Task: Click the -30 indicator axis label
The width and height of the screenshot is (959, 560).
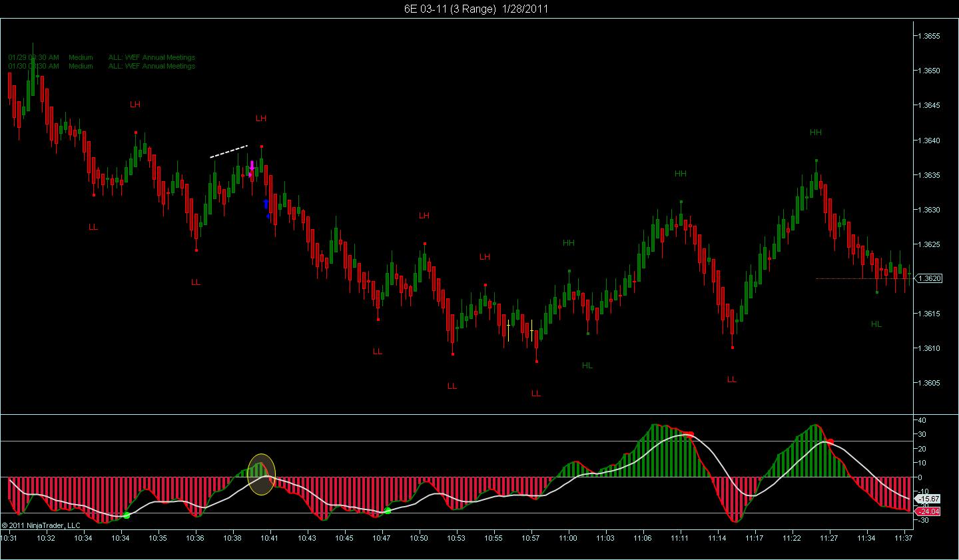Action: click(x=922, y=520)
